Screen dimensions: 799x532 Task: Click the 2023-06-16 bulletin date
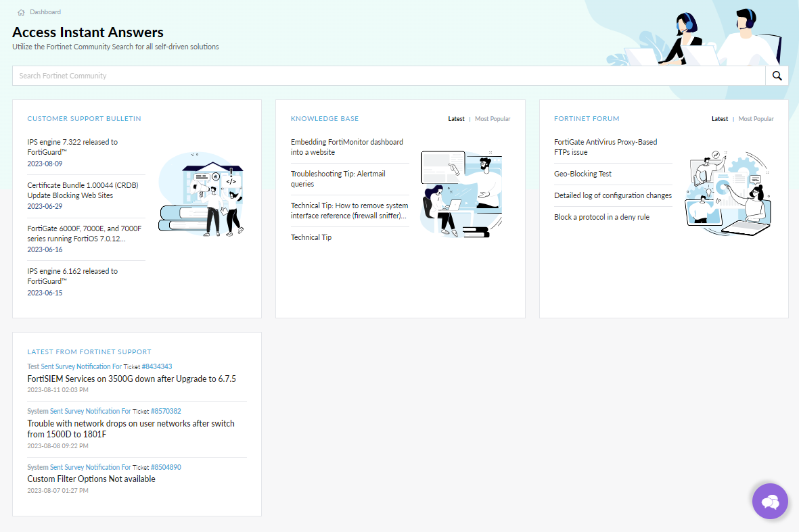[x=45, y=250]
